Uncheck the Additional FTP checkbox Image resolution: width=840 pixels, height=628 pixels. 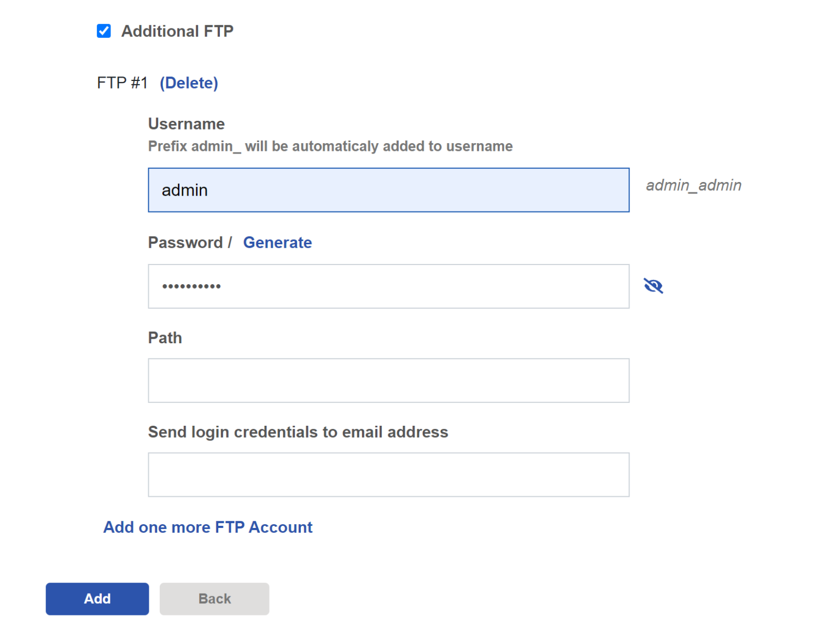pos(104,31)
